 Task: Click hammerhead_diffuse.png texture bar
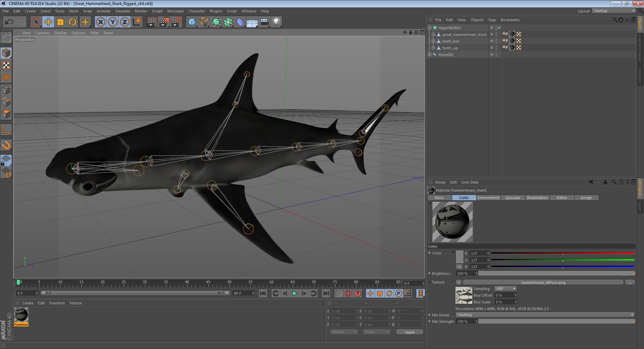pos(543,282)
